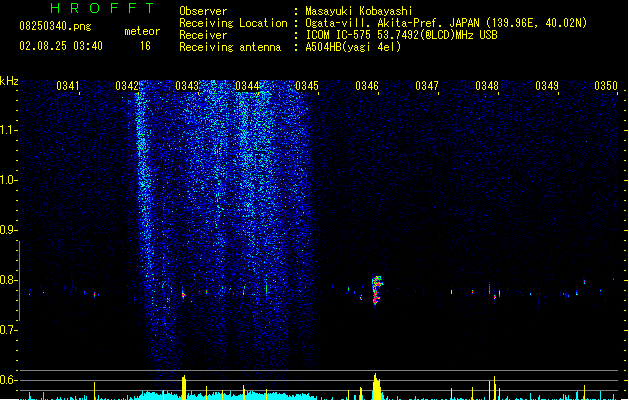Click the 0350 time marker
This screenshot has height=400, width=629.
point(606,86)
